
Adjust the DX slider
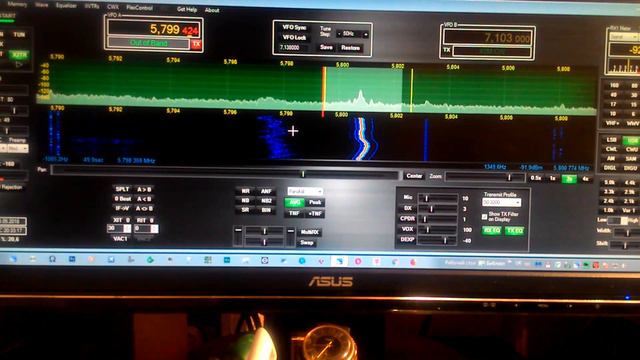439,209
